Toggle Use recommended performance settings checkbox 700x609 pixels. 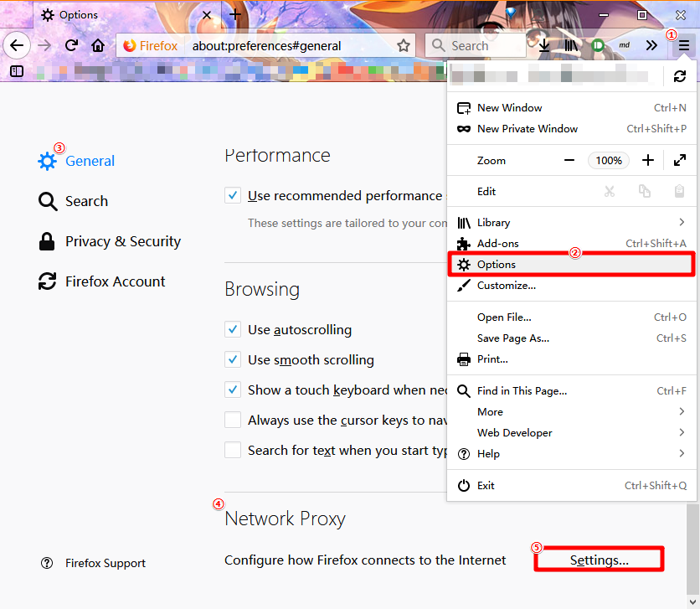pyautogui.click(x=233, y=195)
